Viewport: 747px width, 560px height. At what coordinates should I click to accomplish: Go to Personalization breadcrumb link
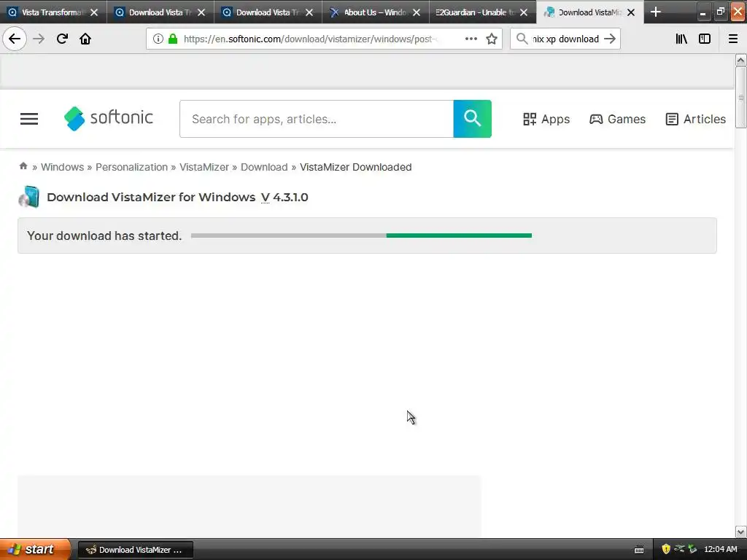[x=131, y=167]
